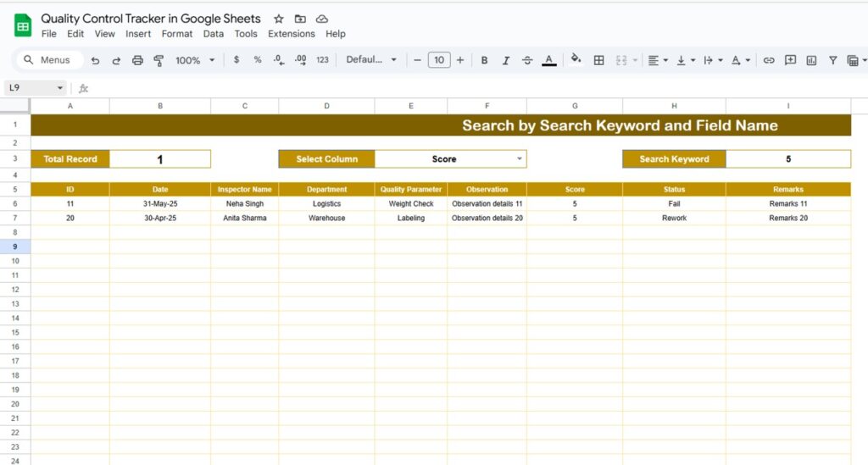This screenshot has width=868, height=465.
Task: Open text wrapping dropdown
Action: coord(713,60)
